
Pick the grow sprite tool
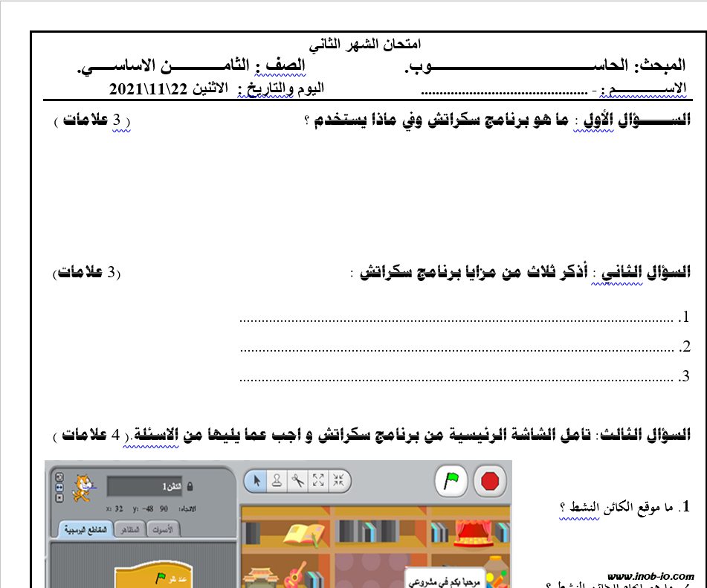coord(318,480)
